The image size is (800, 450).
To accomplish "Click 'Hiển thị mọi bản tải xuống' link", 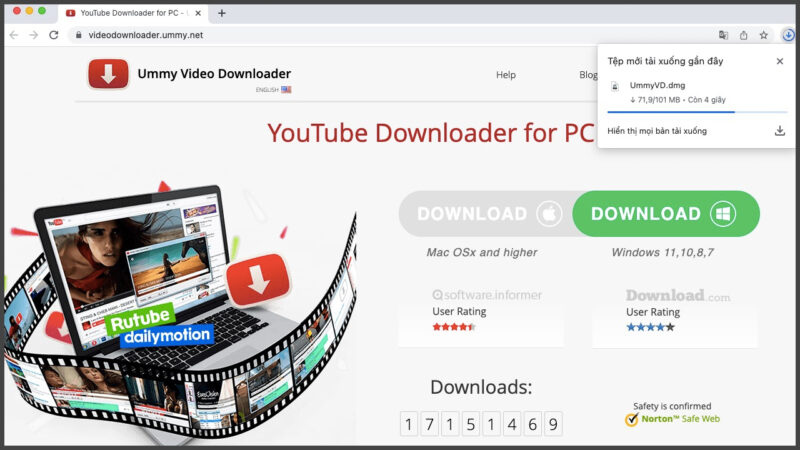I will 657,131.
